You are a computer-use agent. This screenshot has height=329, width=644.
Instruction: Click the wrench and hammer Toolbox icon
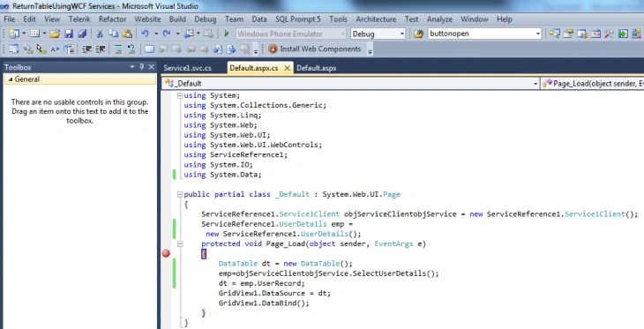(x=609, y=34)
